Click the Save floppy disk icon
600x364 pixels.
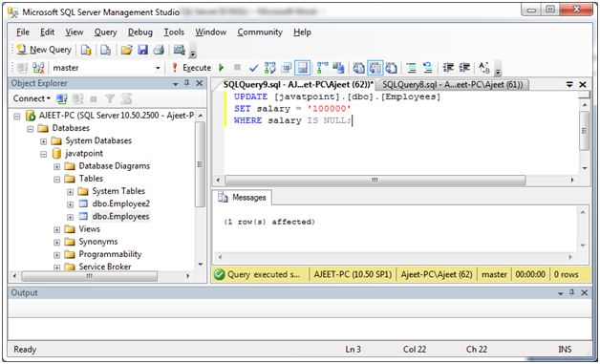point(142,50)
